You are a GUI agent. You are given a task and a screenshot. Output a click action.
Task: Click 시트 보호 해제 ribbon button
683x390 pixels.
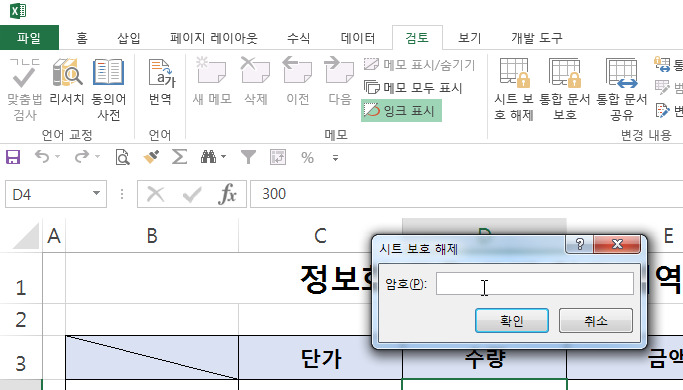tap(514, 89)
